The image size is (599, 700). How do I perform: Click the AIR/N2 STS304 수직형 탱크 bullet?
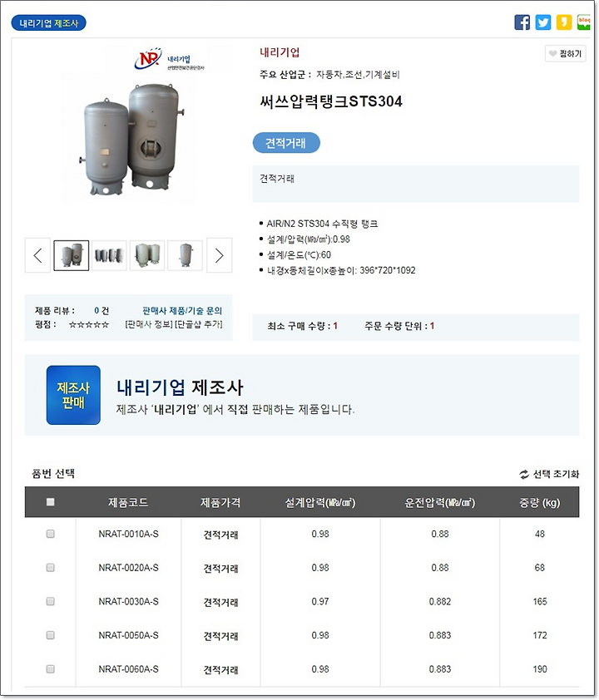[x=322, y=223]
